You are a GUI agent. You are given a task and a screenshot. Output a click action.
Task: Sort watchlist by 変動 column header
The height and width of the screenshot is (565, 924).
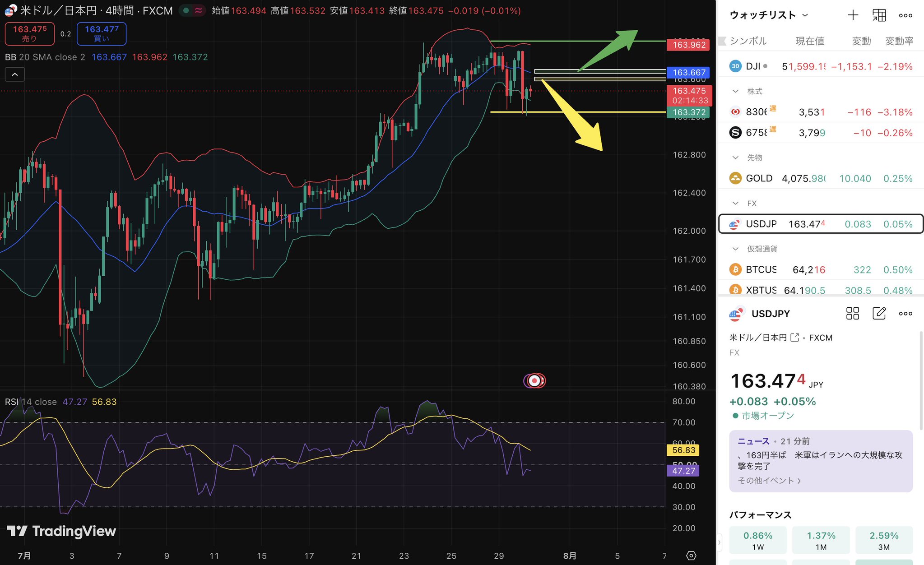tap(861, 41)
